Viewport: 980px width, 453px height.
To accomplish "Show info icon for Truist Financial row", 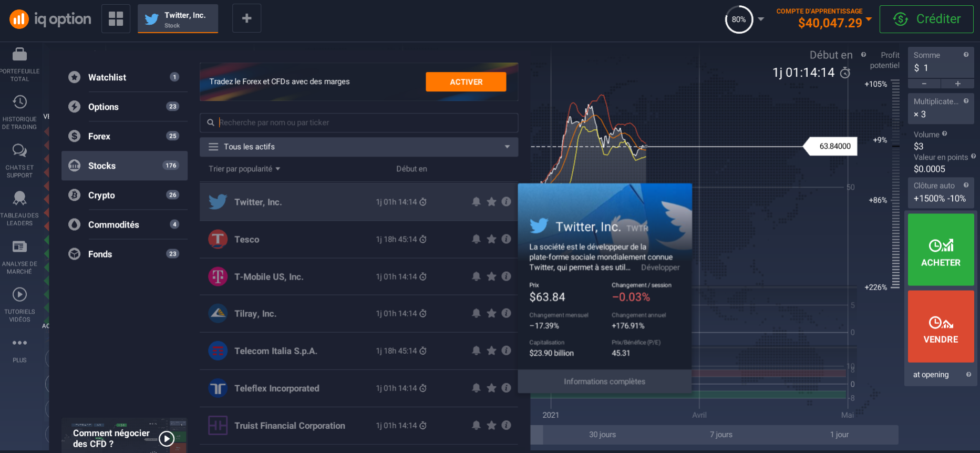I will 506,425.
